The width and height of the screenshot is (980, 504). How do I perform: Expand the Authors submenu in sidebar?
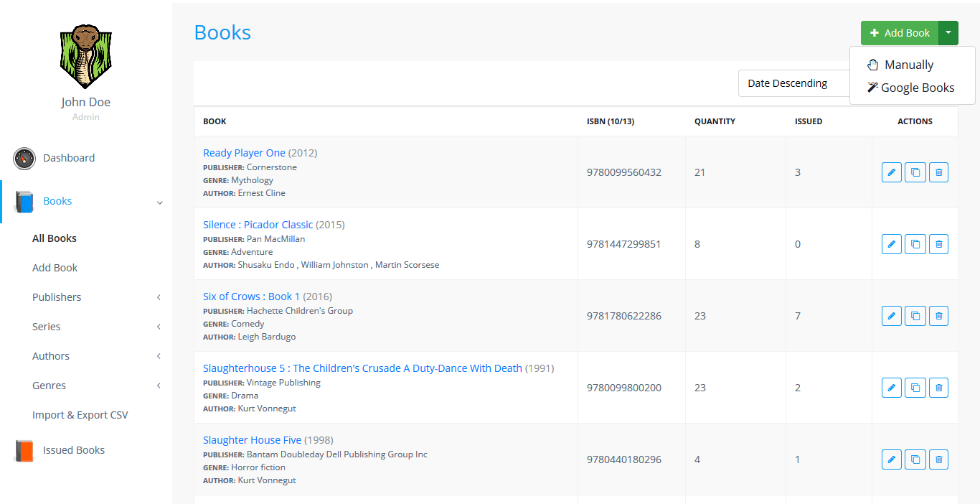tap(51, 356)
